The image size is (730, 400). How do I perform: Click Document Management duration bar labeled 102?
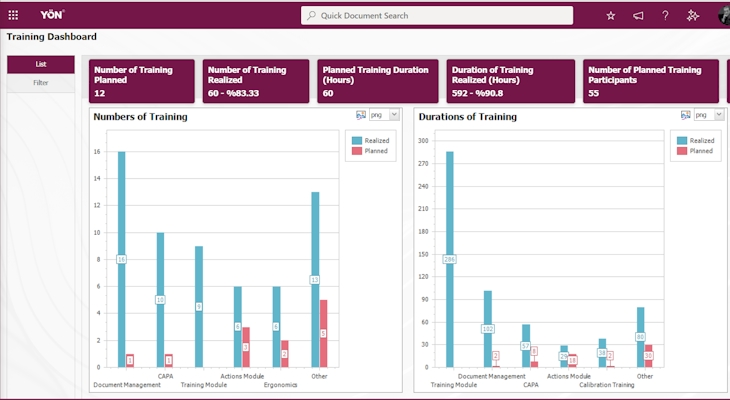[x=488, y=329]
